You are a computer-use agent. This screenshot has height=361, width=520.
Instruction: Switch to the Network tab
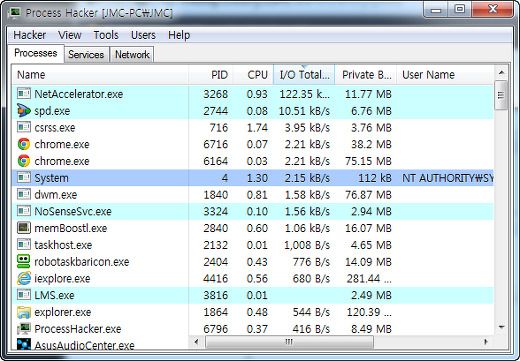132,54
